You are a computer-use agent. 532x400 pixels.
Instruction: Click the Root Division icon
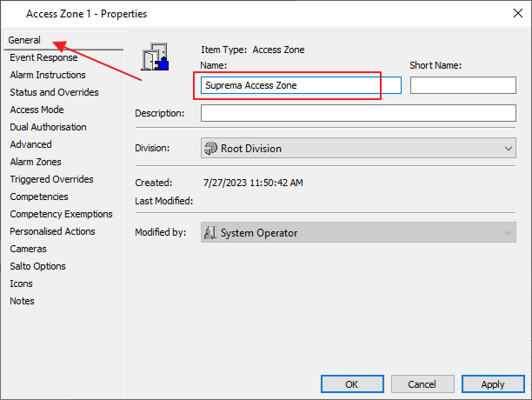click(x=210, y=149)
